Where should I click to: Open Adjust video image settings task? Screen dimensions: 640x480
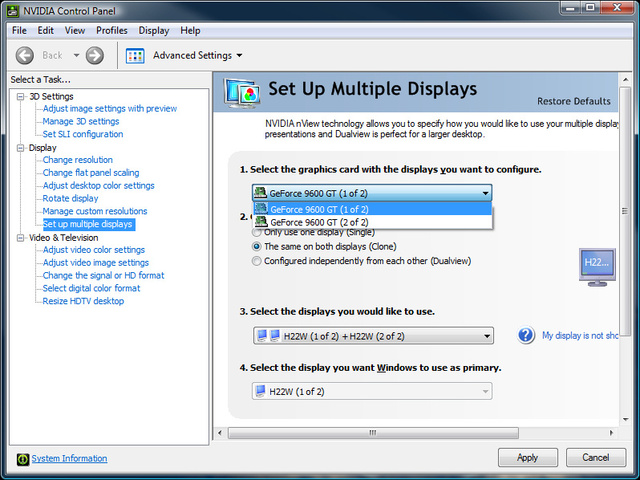pyautogui.click(x=96, y=262)
